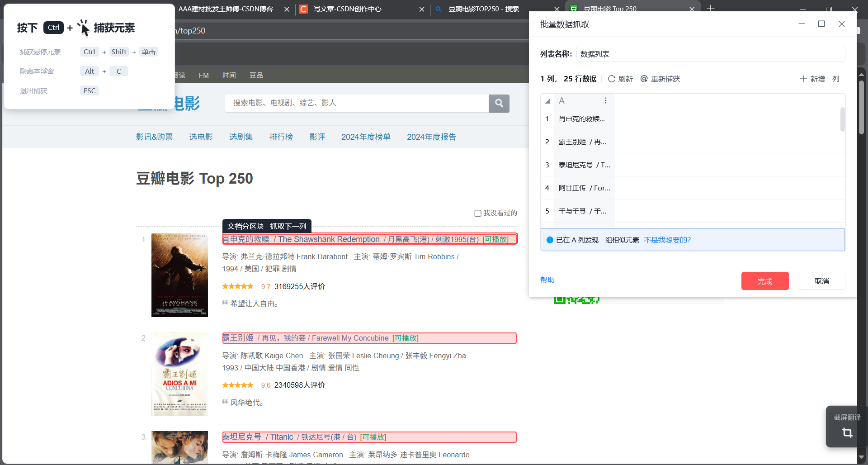Screen dimensions: 868x465
Task: Click the 取消 cancel button
Action: tap(821, 281)
